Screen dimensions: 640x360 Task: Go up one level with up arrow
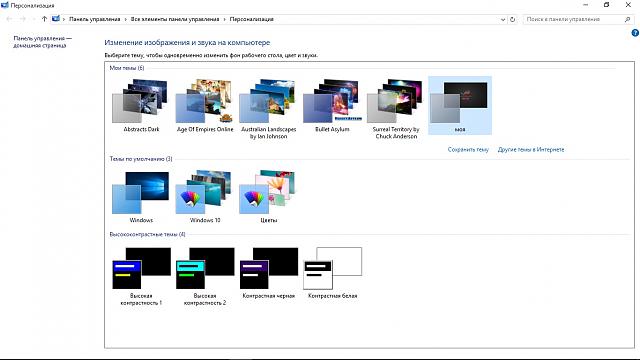pyautogui.click(x=44, y=19)
